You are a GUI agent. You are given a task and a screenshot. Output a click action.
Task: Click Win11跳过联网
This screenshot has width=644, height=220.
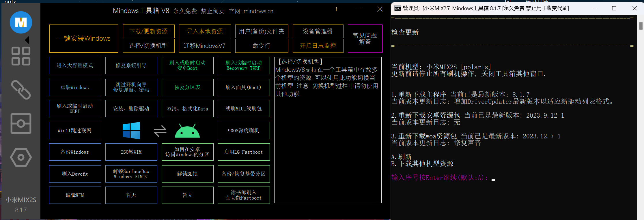pos(75,131)
